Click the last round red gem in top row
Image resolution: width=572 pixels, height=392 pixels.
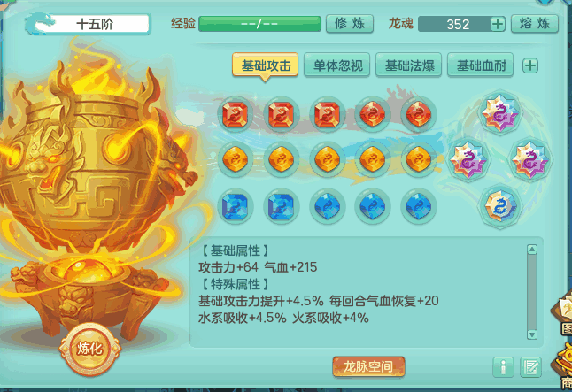419,114
